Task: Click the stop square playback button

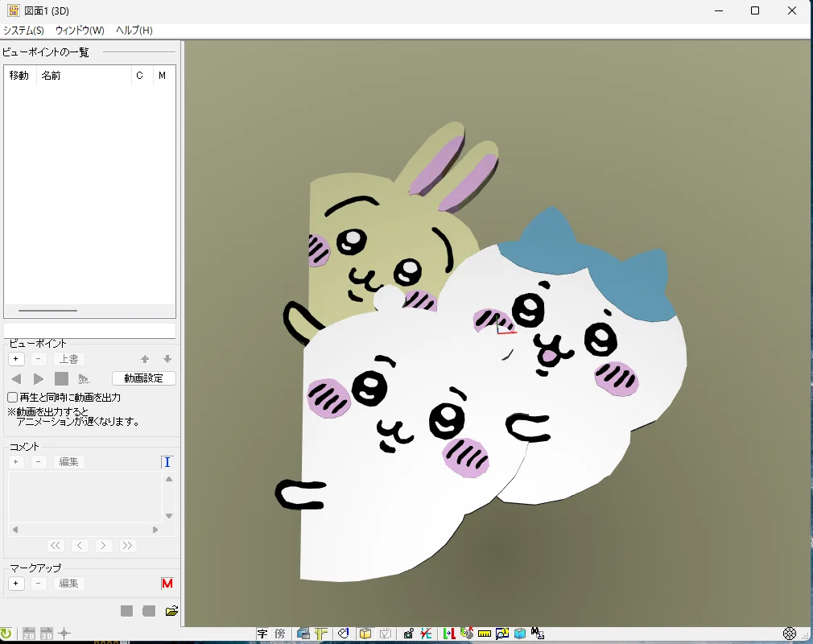Action: tap(61, 378)
